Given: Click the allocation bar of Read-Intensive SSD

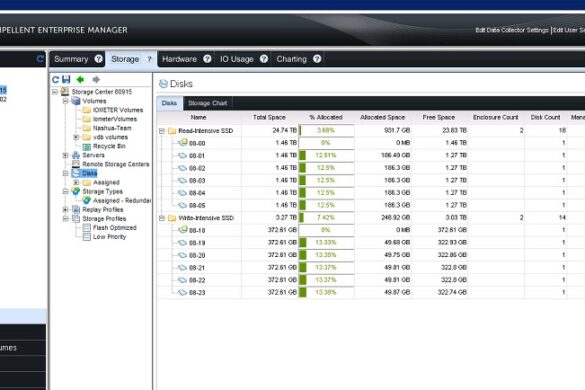Looking at the screenshot, I should (x=326, y=130).
